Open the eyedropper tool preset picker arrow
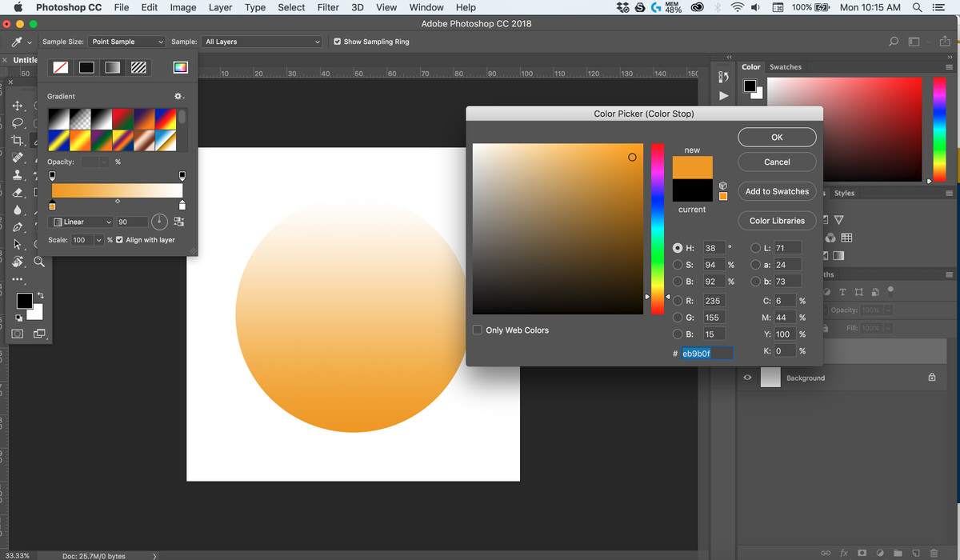The width and height of the screenshot is (960, 560). click(x=30, y=42)
